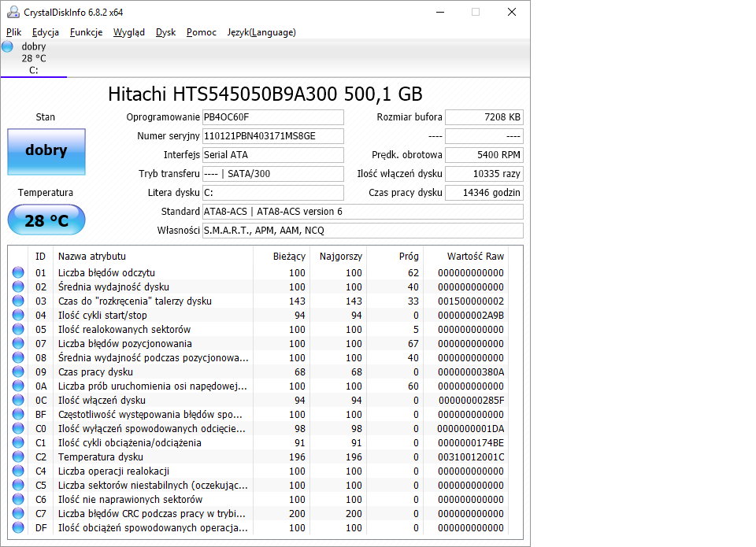Open the Język(Language) menu
Screen dimensions: 756x547
261,32
